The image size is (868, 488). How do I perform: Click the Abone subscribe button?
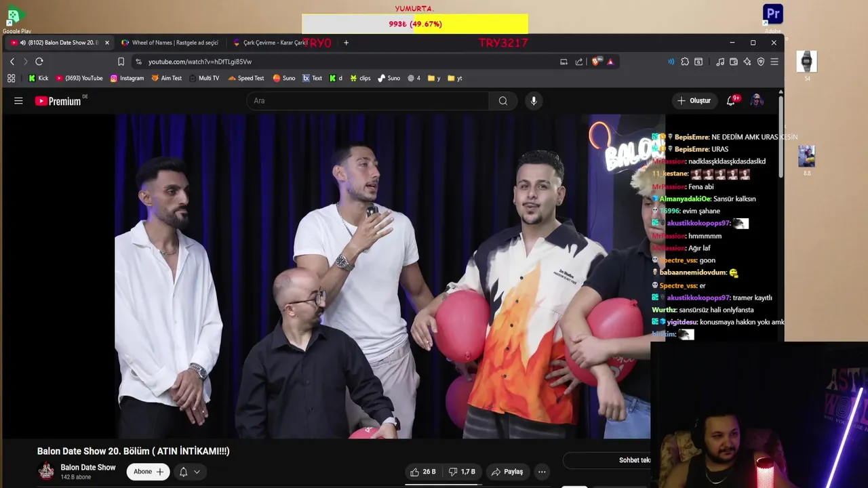pyautogui.click(x=149, y=472)
